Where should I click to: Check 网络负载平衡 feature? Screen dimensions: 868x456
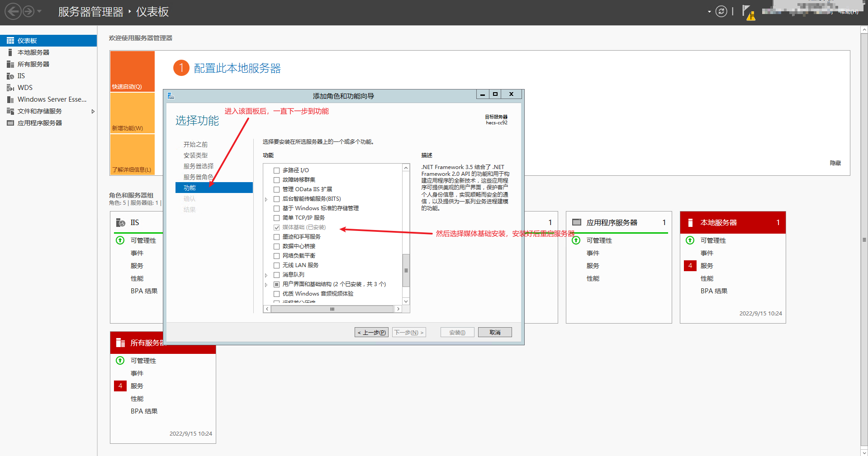[x=276, y=256]
